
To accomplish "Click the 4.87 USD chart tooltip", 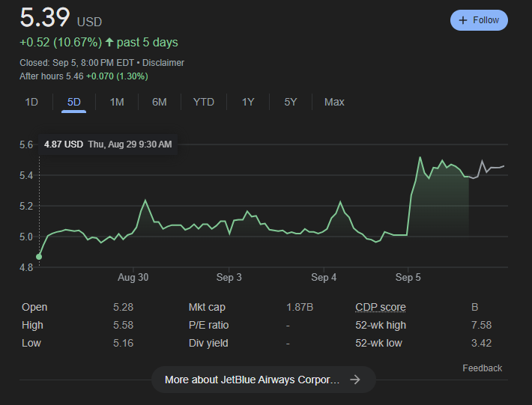I will 108,144.
